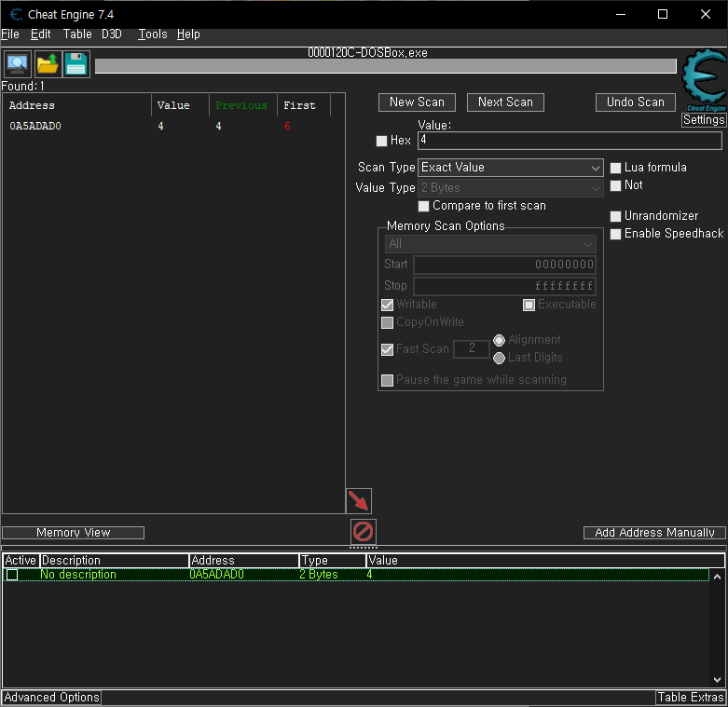The height and width of the screenshot is (707, 728).
Task: Click the Undo Scan button
Action: point(636,102)
